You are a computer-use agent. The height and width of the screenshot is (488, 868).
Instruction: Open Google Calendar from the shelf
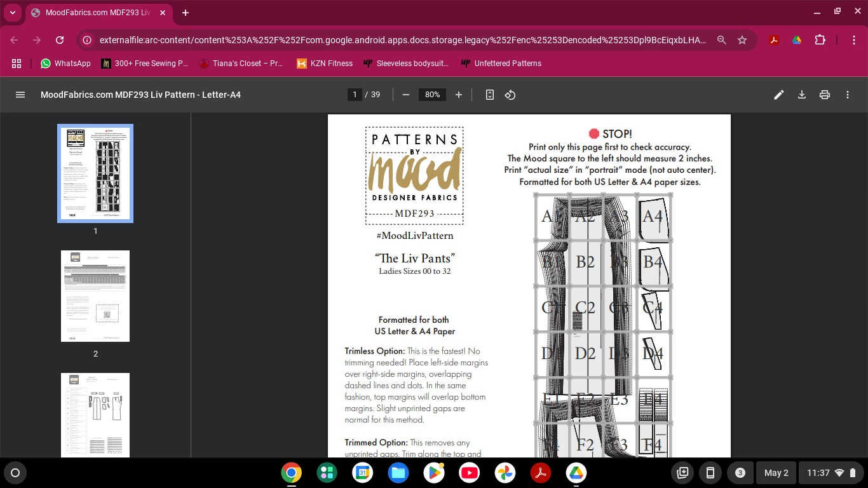363,473
